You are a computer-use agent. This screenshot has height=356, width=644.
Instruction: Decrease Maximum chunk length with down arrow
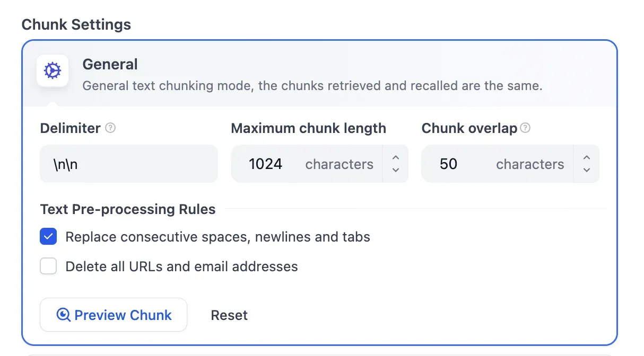tap(396, 170)
